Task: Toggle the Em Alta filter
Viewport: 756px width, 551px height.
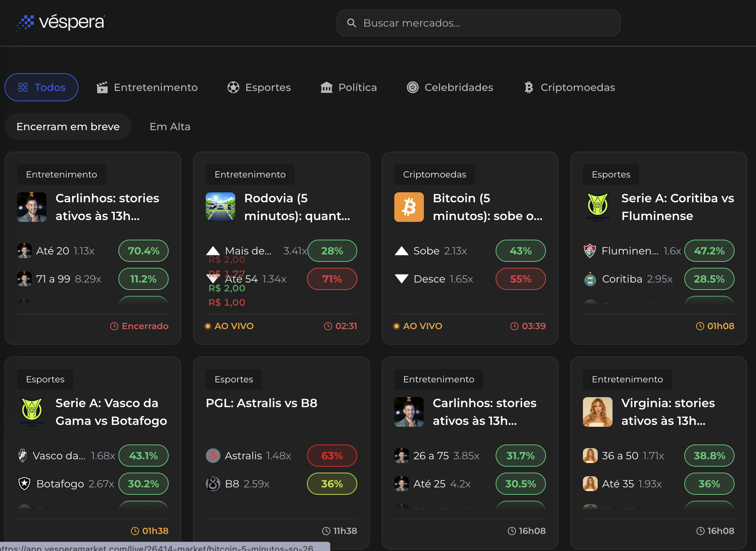Action: pyautogui.click(x=169, y=126)
